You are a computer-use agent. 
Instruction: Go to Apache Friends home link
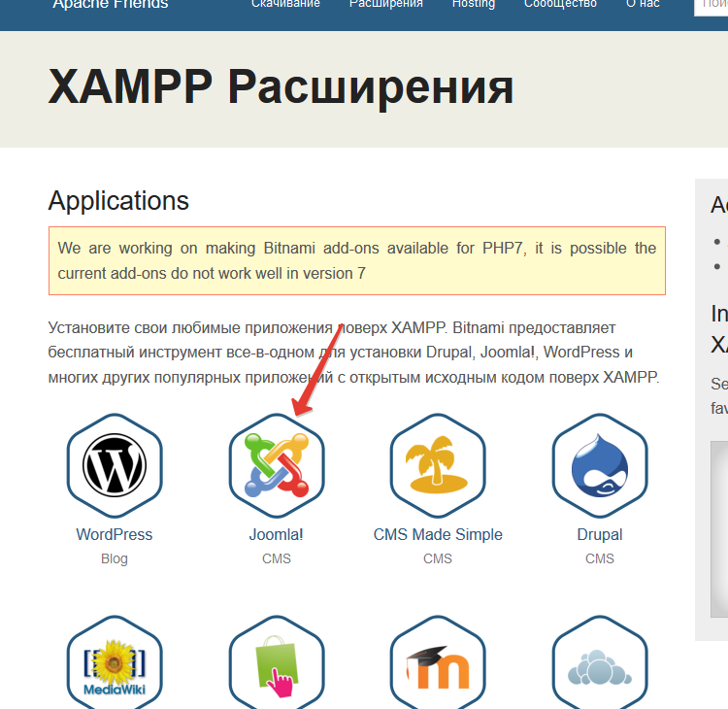tap(111, 5)
